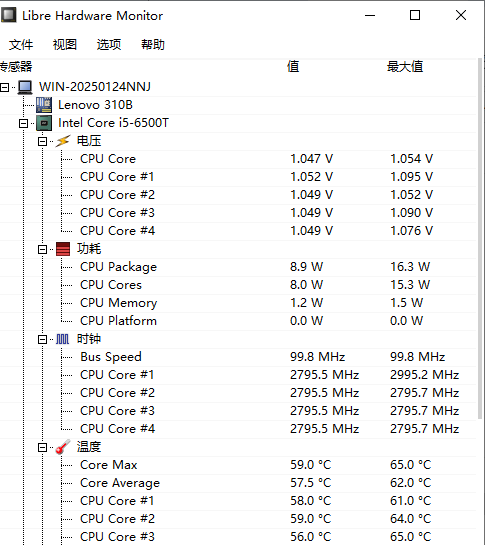Select the CPU Core #1 clock row
The height and width of the screenshot is (545, 485).
[x=238, y=375]
